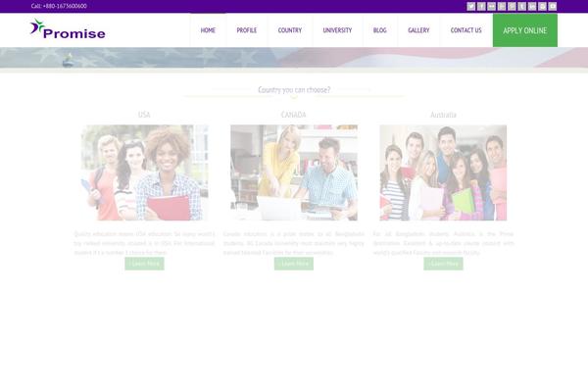
Task: Open the GALLERY menu item
Action: [418, 30]
